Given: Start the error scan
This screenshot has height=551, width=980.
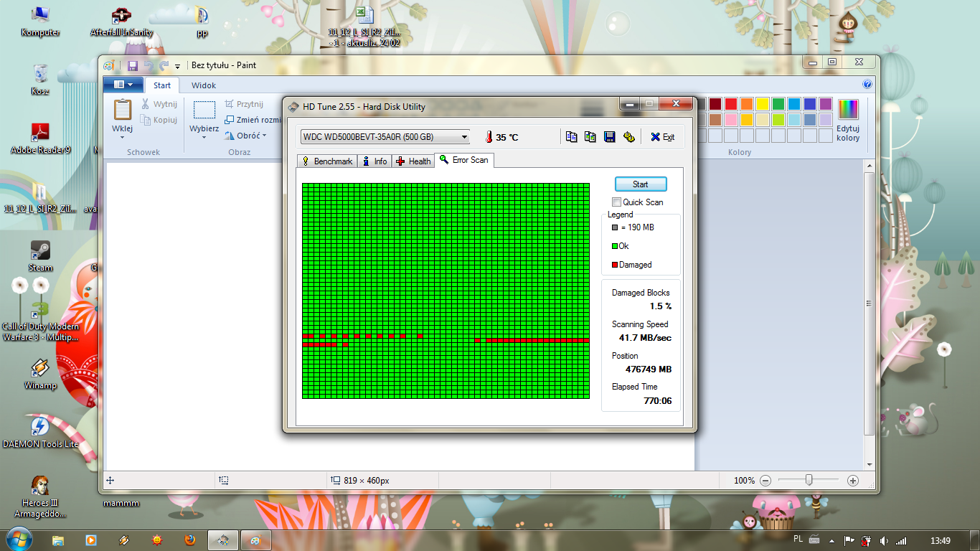Looking at the screenshot, I should [x=641, y=184].
